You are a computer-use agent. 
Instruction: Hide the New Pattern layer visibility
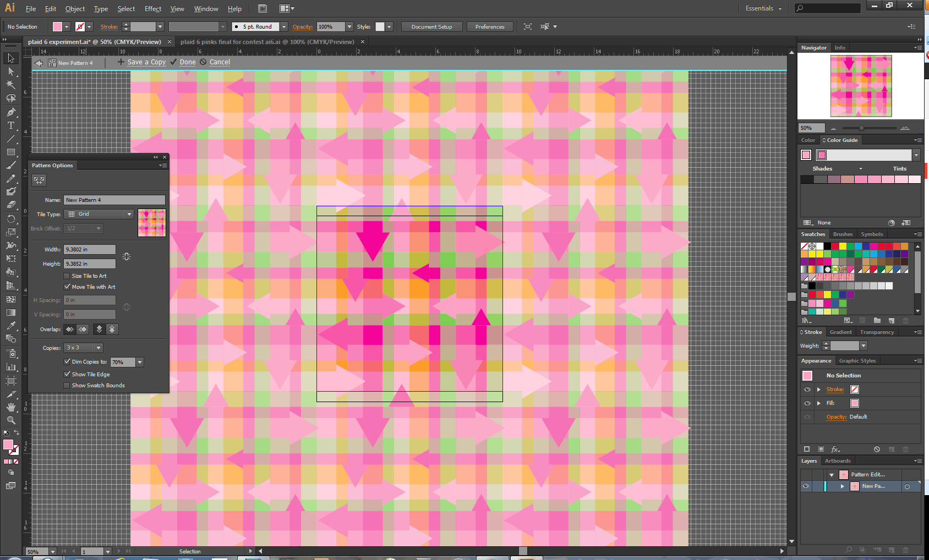click(806, 486)
